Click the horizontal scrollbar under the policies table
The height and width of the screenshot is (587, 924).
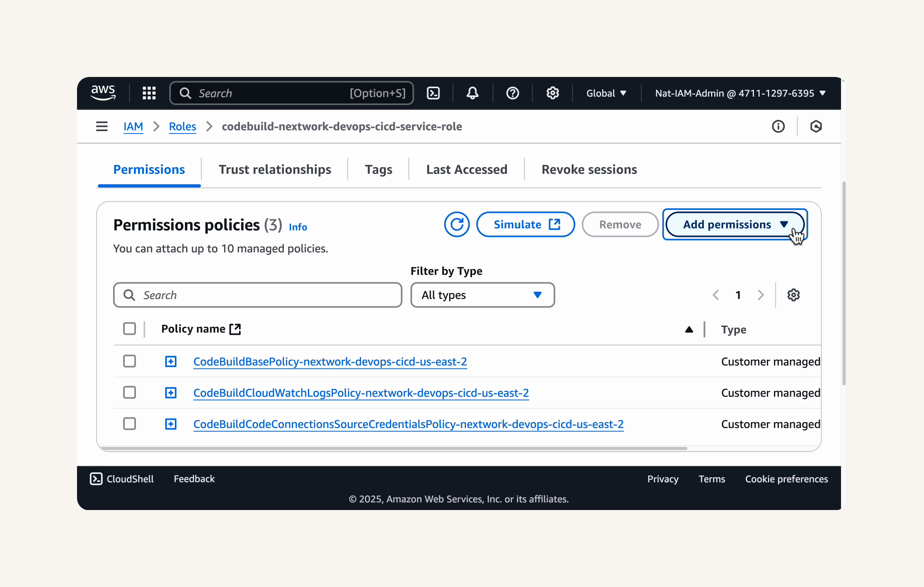393,448
